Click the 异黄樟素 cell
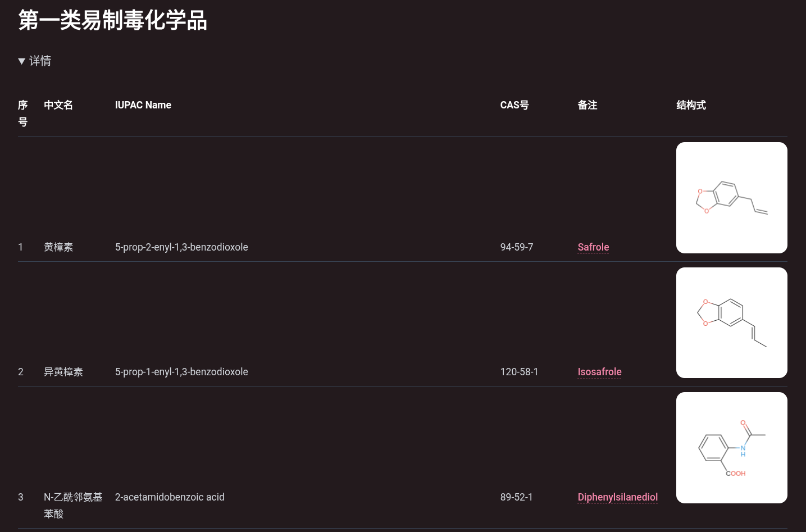This screenshot has height=532, width=806. 63,372
